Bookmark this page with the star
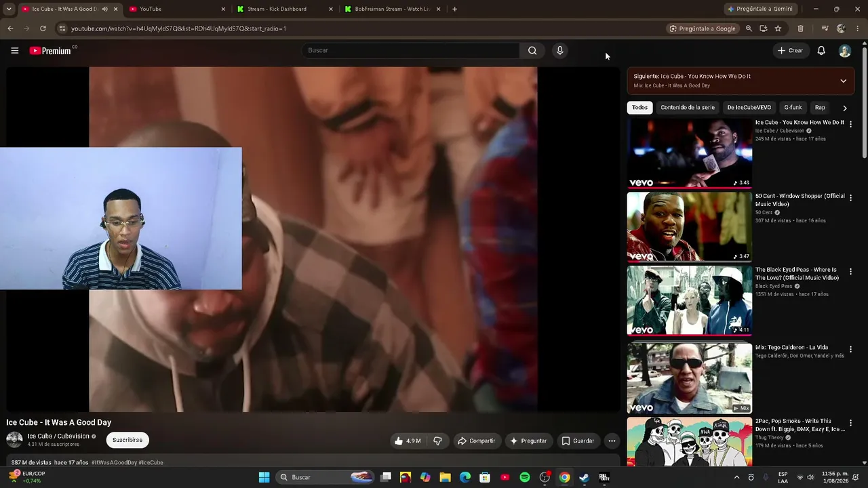 (x=778, y=28)
